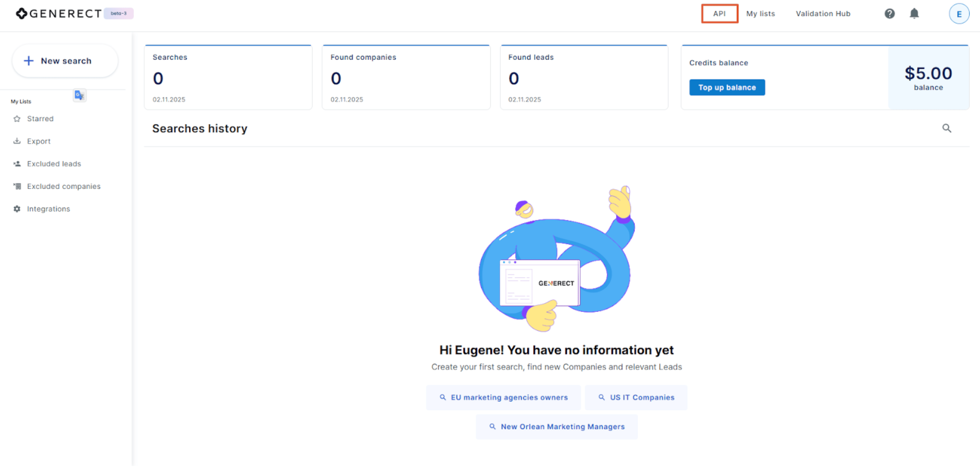Viewport: 980px width, 468px height.
Task: Click the Generect logo icon
Action: (21, 13)
